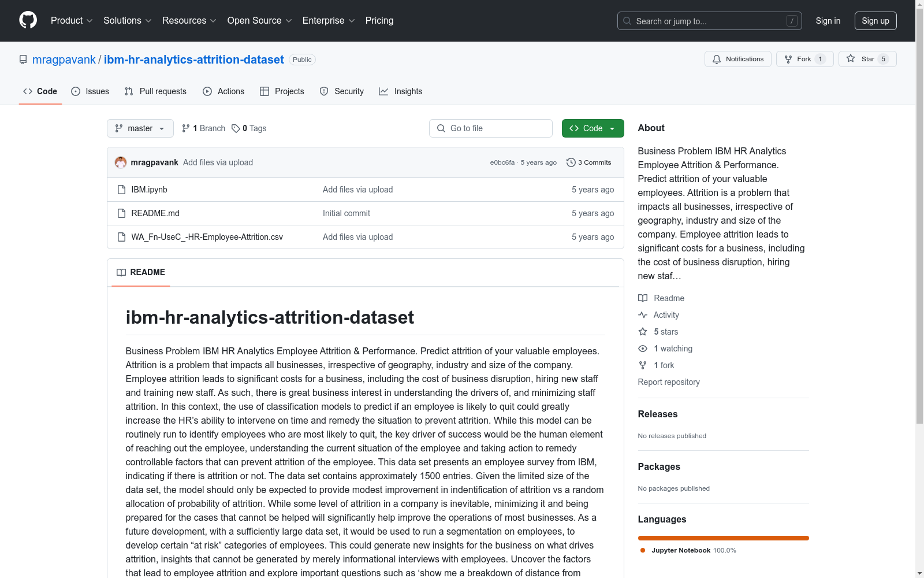Open the README.md file
The width and height of the screenshot is (924, 578).
(155, 213)
